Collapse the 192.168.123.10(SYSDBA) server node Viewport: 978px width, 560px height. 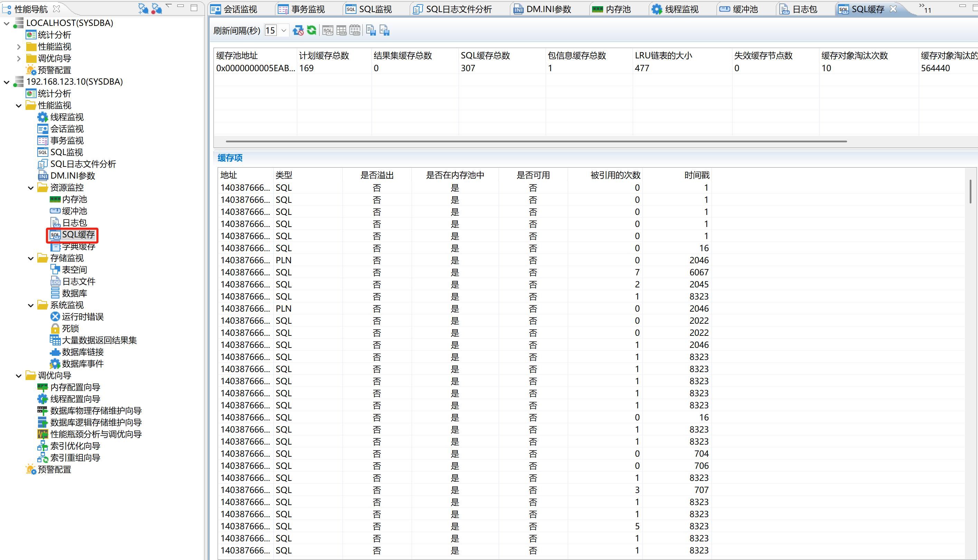point(7,82)
